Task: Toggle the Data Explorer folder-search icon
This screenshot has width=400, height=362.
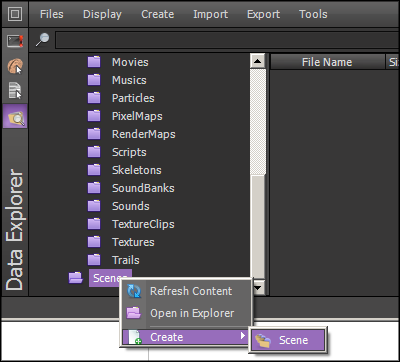Action: (15, 116)
